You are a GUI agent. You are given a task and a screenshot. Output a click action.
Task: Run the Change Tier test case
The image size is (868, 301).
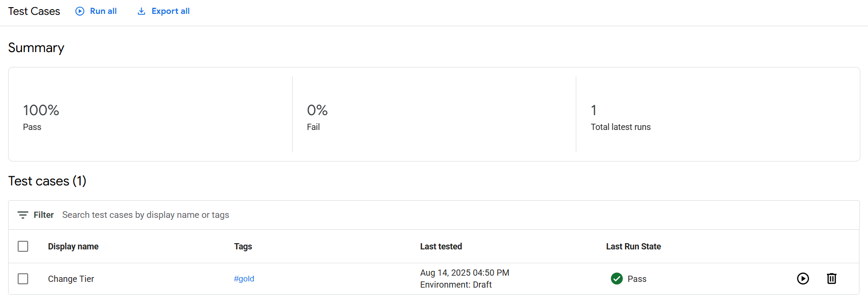pos(803,279)
